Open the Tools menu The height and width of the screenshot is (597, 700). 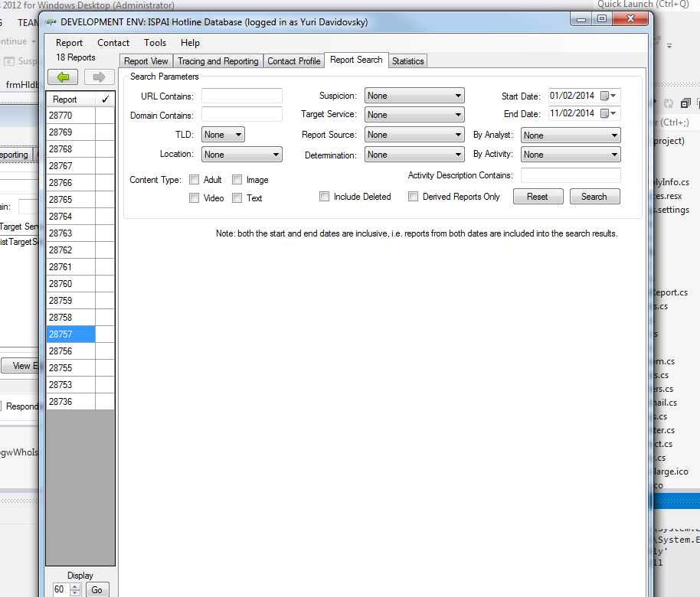(x=155, y=43)
